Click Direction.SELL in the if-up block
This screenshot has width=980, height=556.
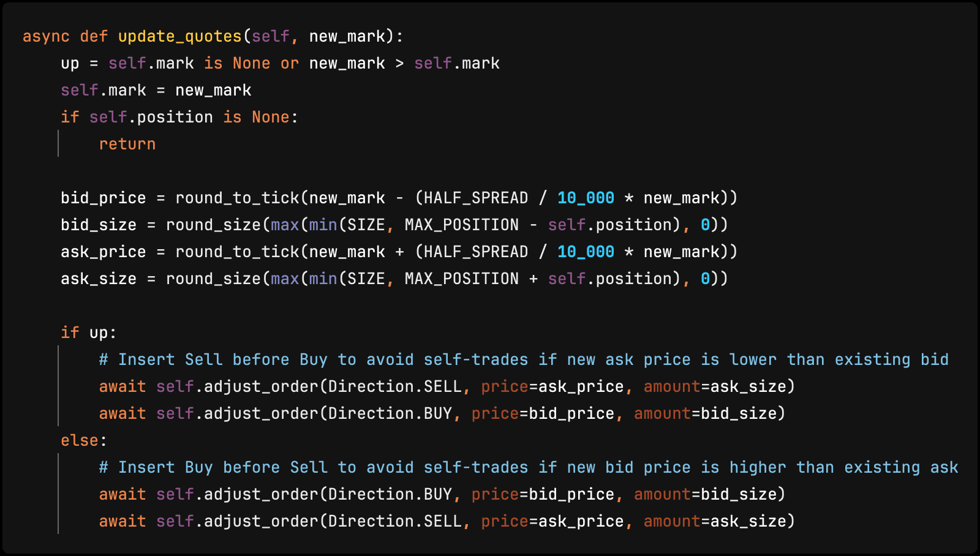tap(394, 387)
